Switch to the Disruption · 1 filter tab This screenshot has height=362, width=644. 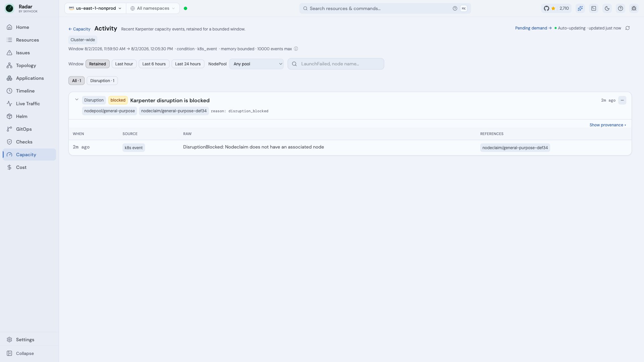pyautogui.click(x=102, y=81)
